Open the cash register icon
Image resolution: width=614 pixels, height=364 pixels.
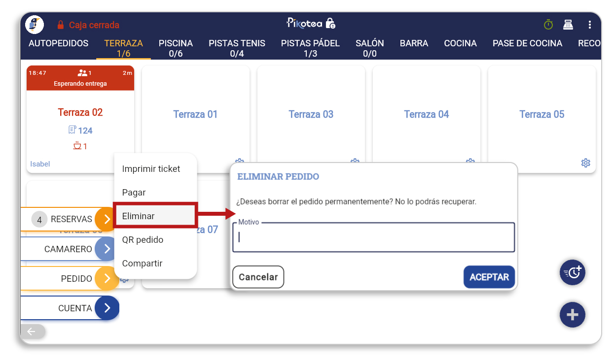pos(568,24)
